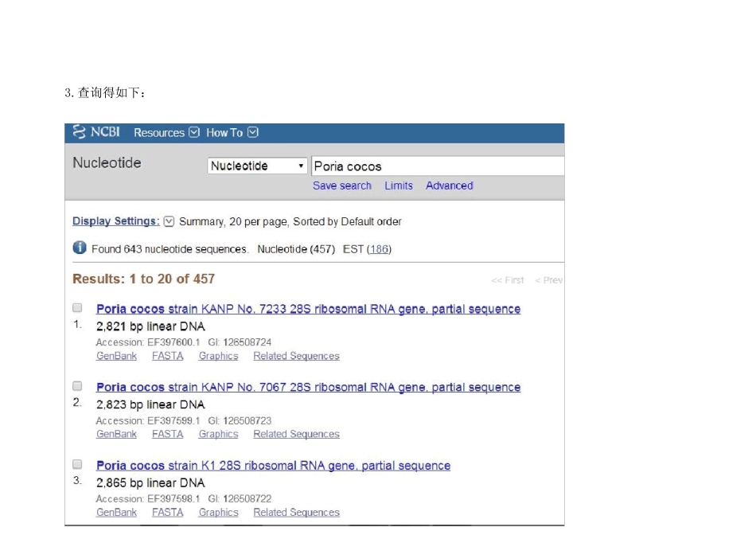
Task: Click 'Summary, 20 per page' settings text
Action: (233, 221)
